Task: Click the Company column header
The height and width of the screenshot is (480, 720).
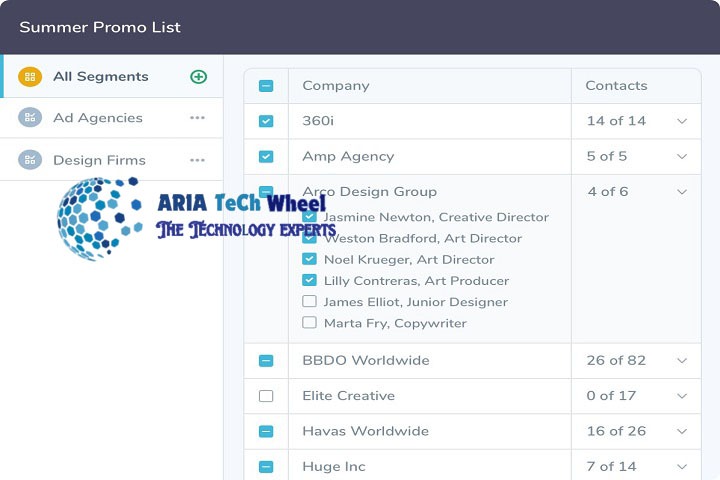Action: pos(336,86)
